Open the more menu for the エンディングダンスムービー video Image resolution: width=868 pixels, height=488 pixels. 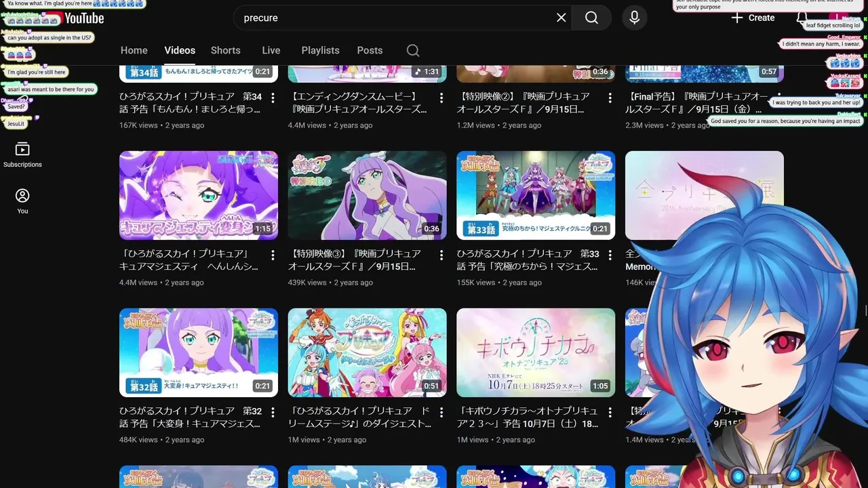click(441, 98)
